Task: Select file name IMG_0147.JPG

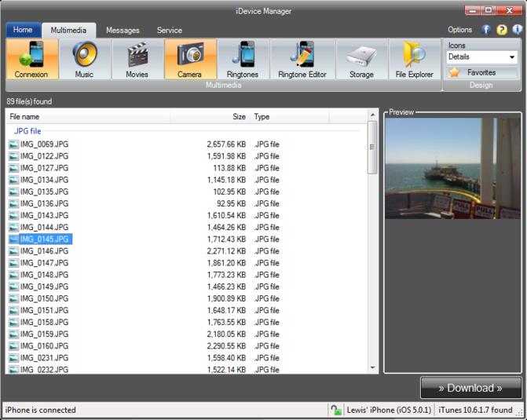Action: coord(44,263)
